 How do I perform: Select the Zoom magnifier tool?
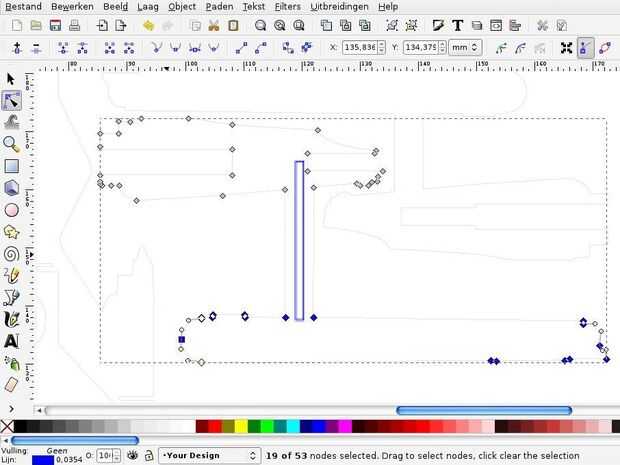tap(11, 144)
